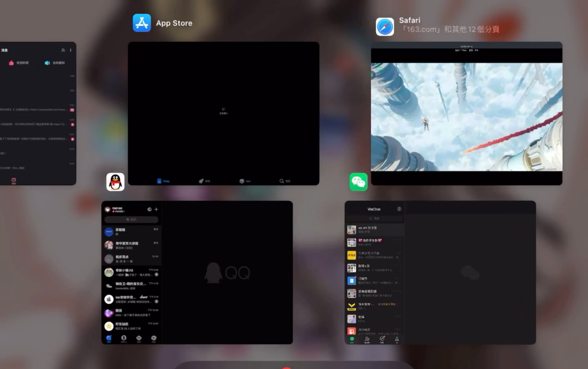Image resolution: width=588 pixels, height=369 pixels.
Task: Switch to the App Store preview card
Action: [x=224, y=113]
